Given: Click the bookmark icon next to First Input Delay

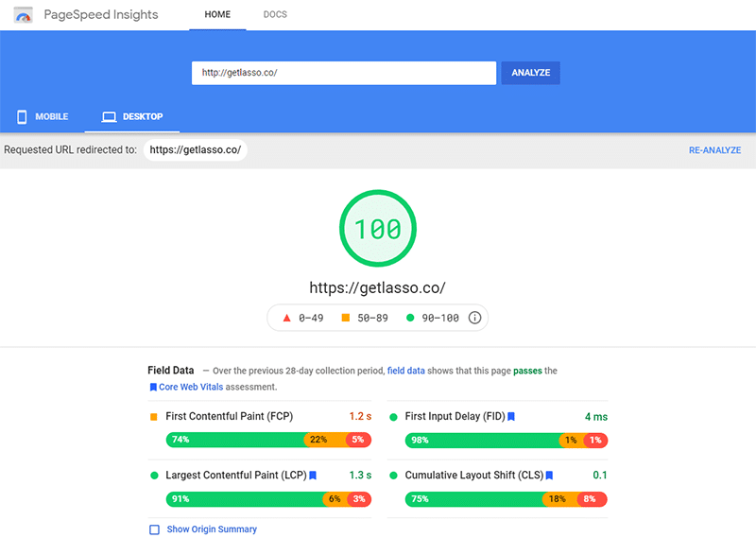Looking at the screenshot, I should (x=511, y=417).
